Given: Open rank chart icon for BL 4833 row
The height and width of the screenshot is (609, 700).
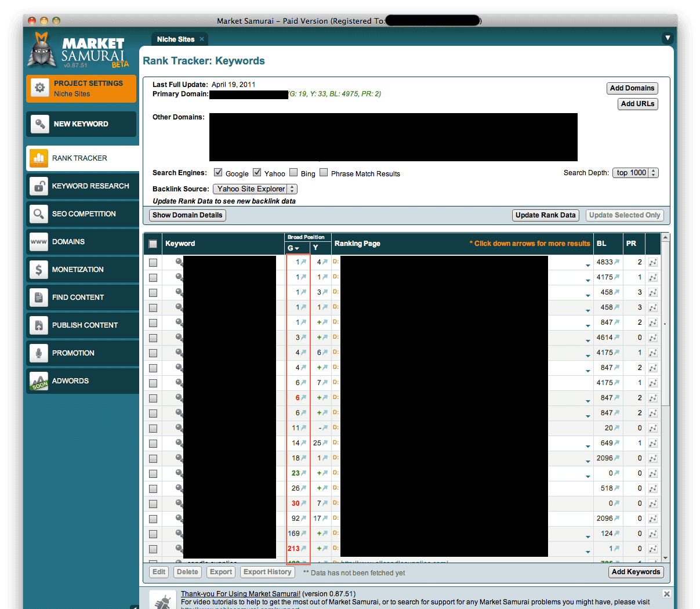Looking at the screenshot, I should 653,262.
